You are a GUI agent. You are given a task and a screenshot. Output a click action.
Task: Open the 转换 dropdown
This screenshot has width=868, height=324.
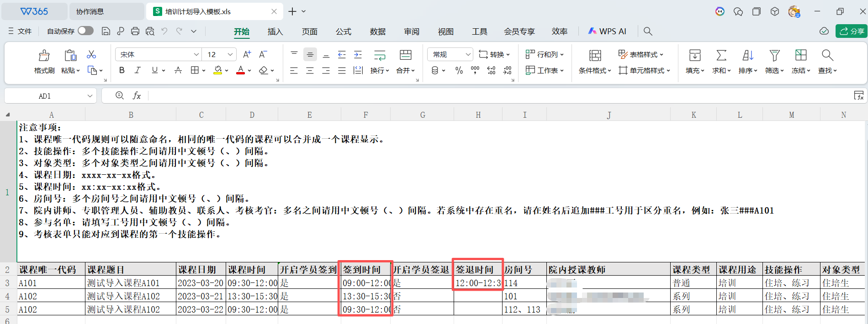(494, 54)
